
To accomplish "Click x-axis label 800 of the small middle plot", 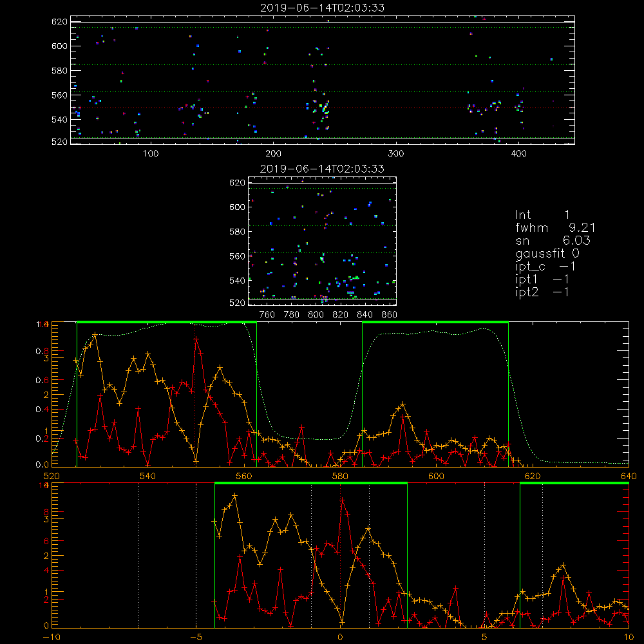I will click(x=316, y=315).
